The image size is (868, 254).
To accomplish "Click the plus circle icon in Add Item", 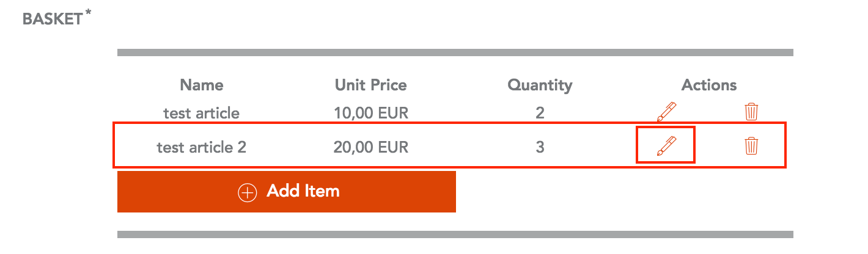I will point(247,192).
